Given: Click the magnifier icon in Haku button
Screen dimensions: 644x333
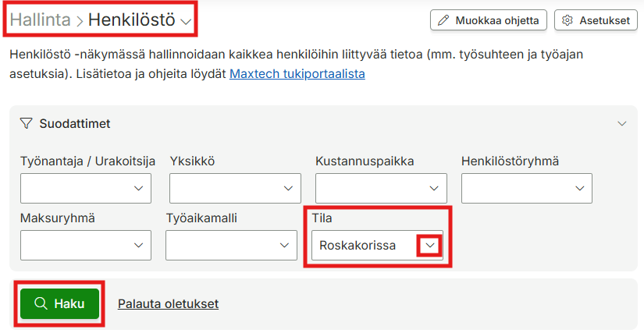Looking at the screenshot, I should [41, 303].
